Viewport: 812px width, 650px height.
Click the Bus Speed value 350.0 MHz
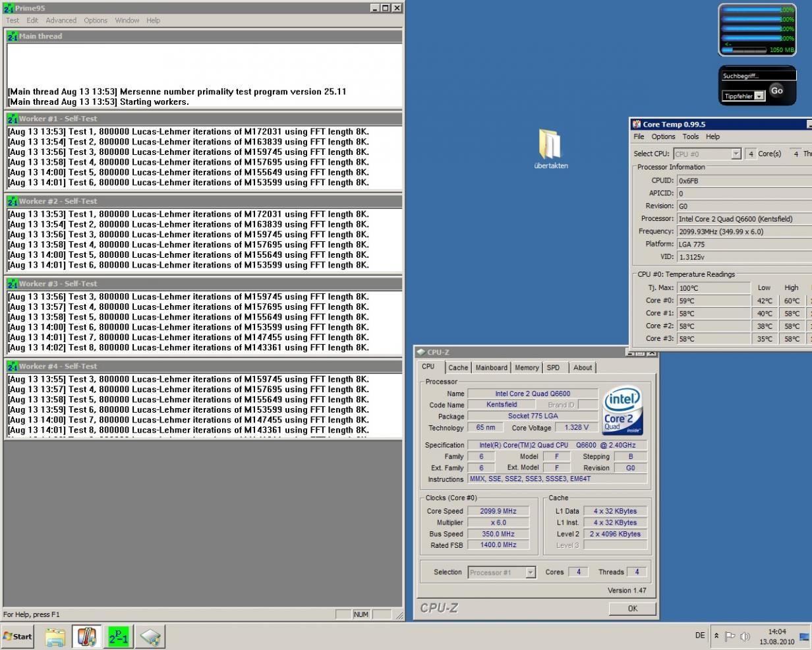click(x=498, y=534)
